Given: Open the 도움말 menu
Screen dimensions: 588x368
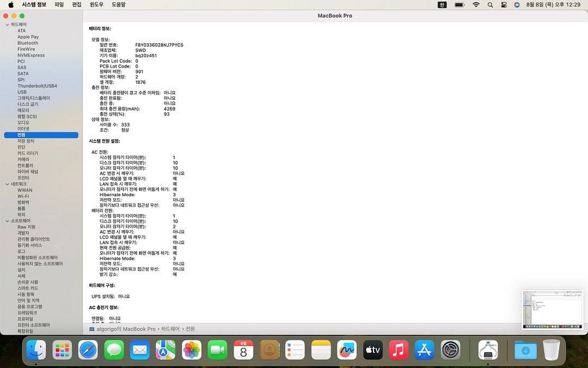Looking at the screenshot, I should tap(119, 4).
